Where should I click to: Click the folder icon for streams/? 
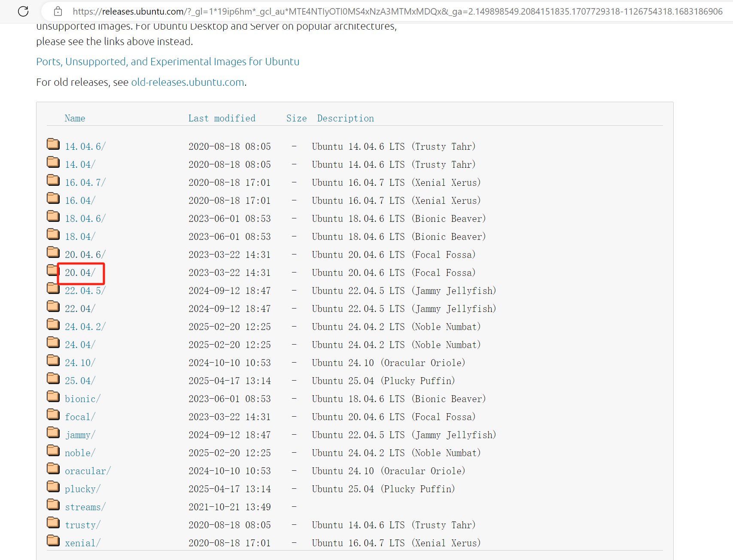(53, 504)
